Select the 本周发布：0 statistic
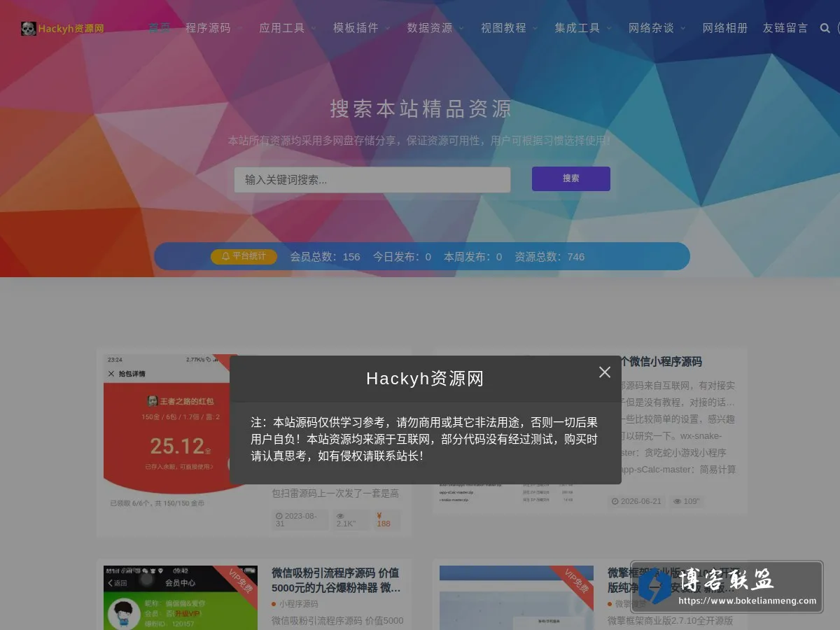Image resolution: width=840 pixels, height=630 pixels. click(x=473, y=257)
